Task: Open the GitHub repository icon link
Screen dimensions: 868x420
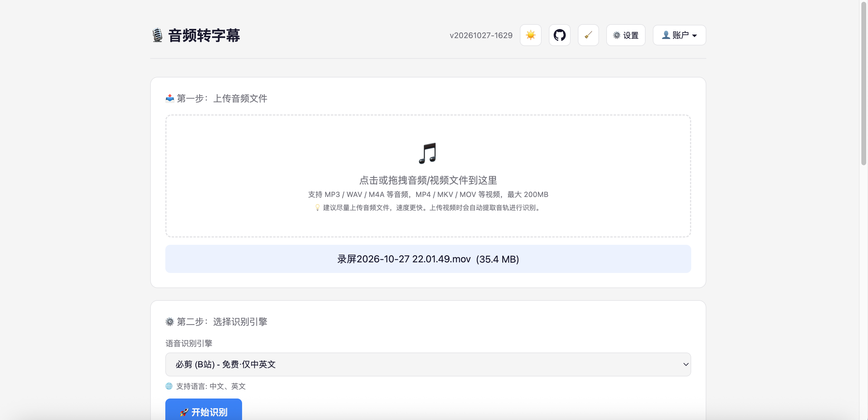Action: tap(559, 35)
